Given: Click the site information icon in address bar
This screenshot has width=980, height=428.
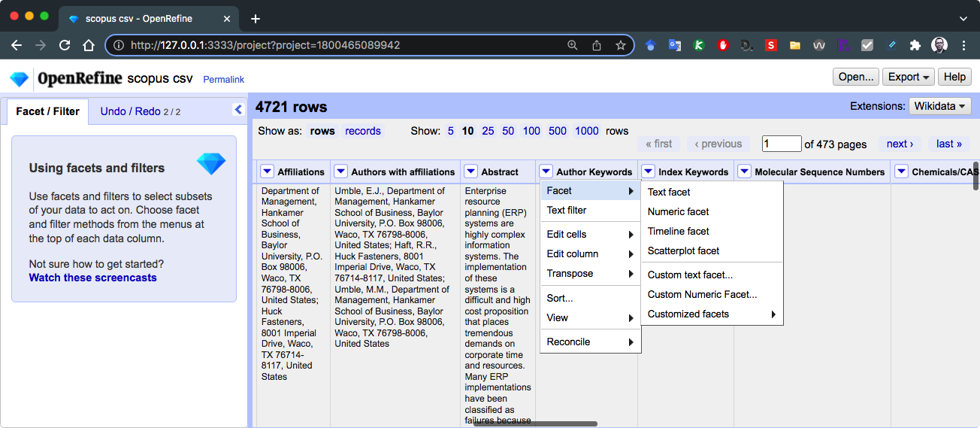Looking at the screenshot, I should pos(118,45).
